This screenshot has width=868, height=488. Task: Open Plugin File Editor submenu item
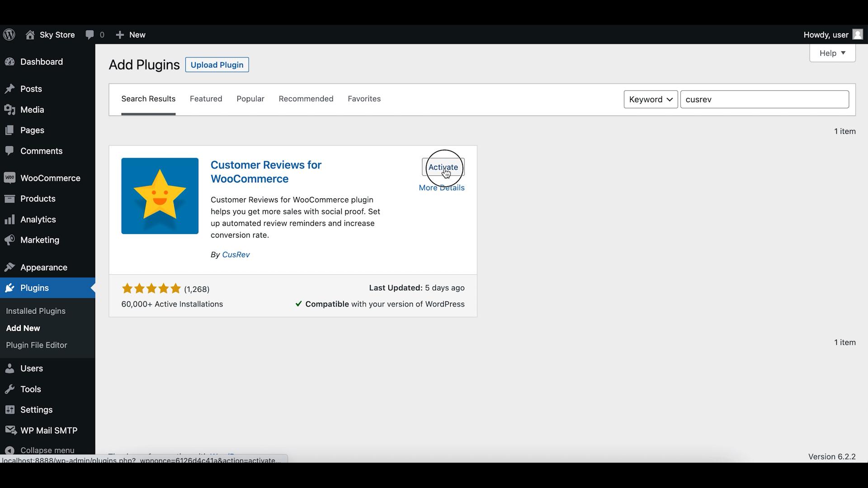coord(37,345)
